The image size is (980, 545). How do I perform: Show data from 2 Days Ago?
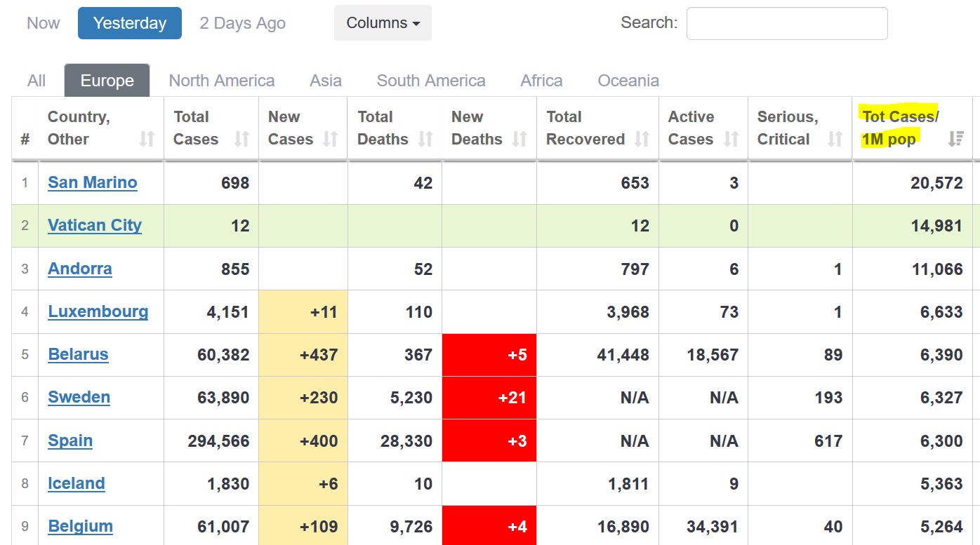point(242,23)
